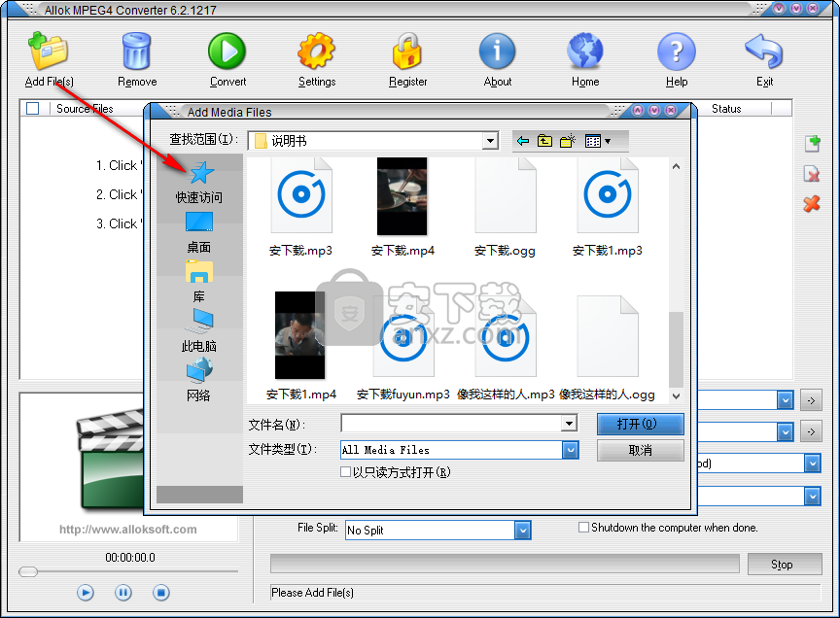Click the remove-file icon beside the file list
Image resolution: width=840 pixels, height=618 pixels.
[812, 174]
